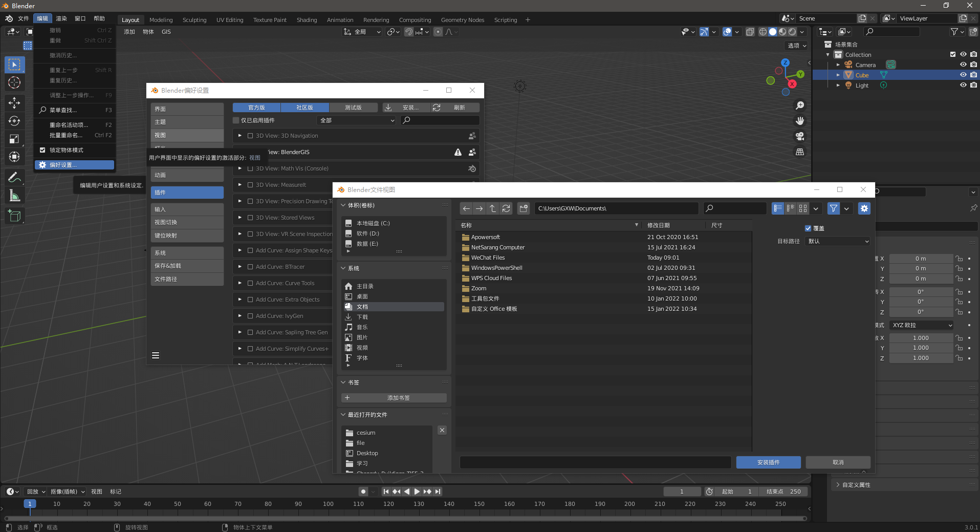
Task: Jump to timeline start frame
Action: 386,492
